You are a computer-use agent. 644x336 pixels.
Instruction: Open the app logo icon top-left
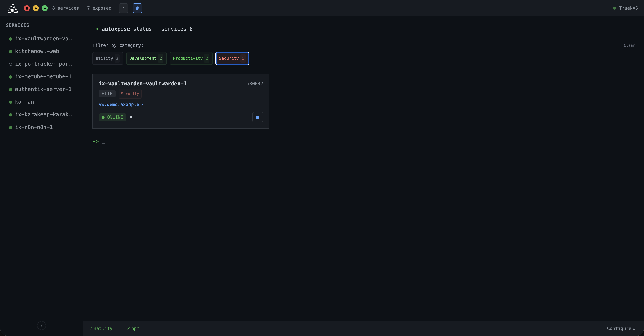tap(12, 8)
